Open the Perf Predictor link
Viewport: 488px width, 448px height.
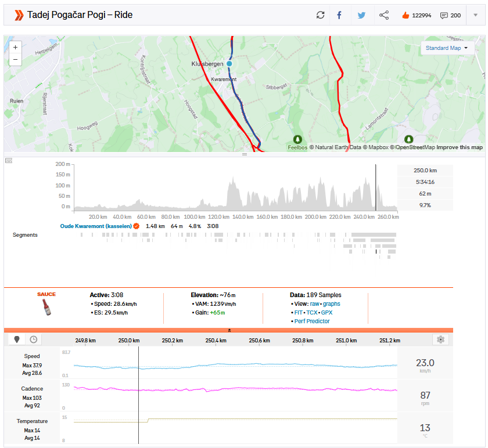312,321
